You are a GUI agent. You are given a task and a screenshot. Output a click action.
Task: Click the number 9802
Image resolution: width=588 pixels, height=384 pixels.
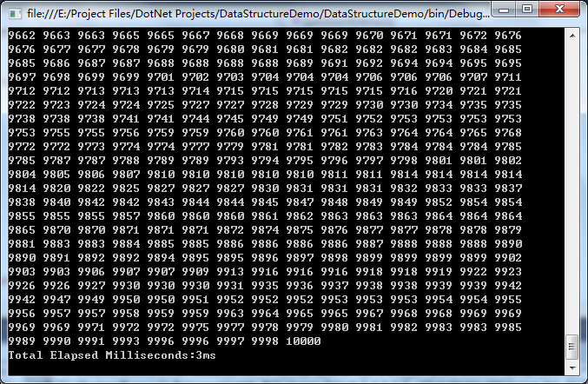[508, 161]
